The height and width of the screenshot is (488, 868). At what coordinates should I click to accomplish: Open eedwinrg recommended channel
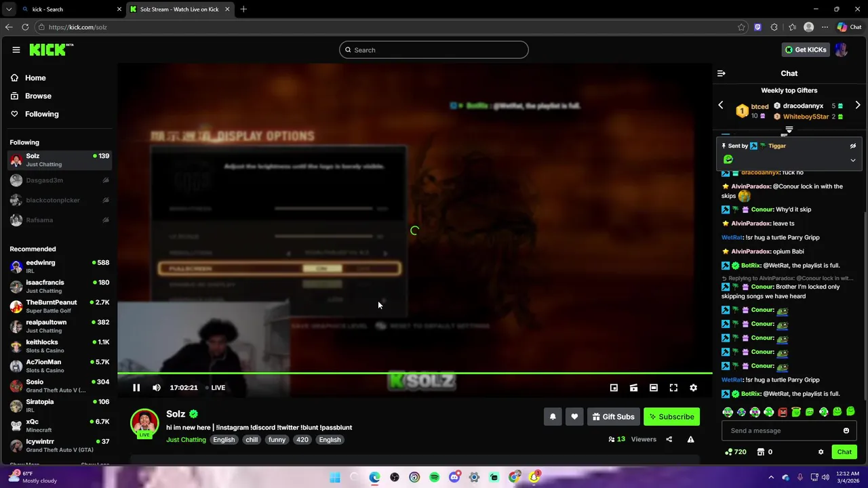coord(60,266)
